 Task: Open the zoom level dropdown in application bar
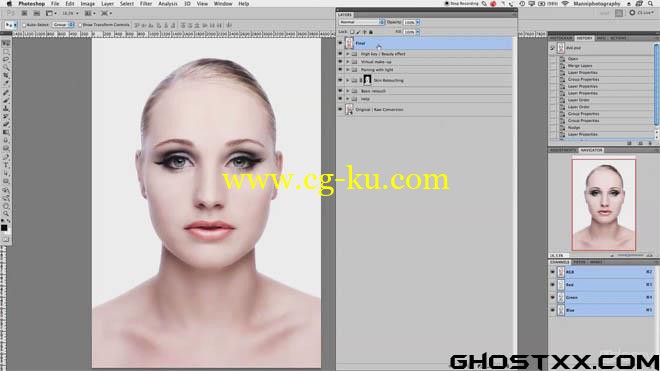click(70, 13)
